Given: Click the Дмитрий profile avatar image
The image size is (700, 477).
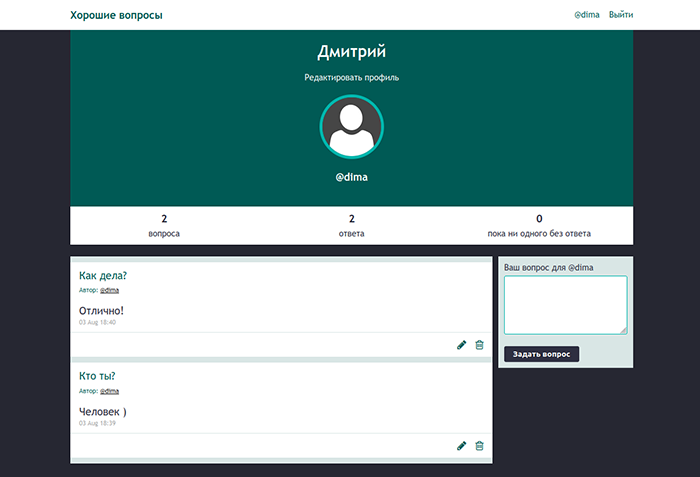Looking at the screenshot, I should (x=352, y=127).
